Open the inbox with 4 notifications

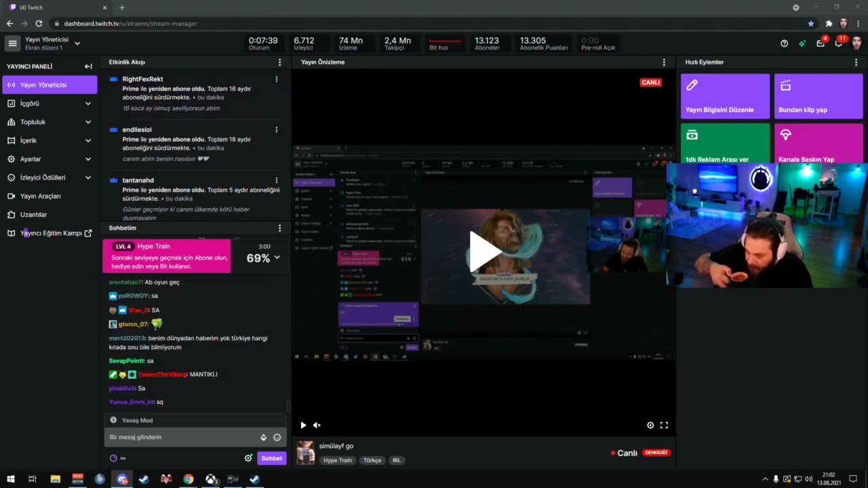(821, 43)
